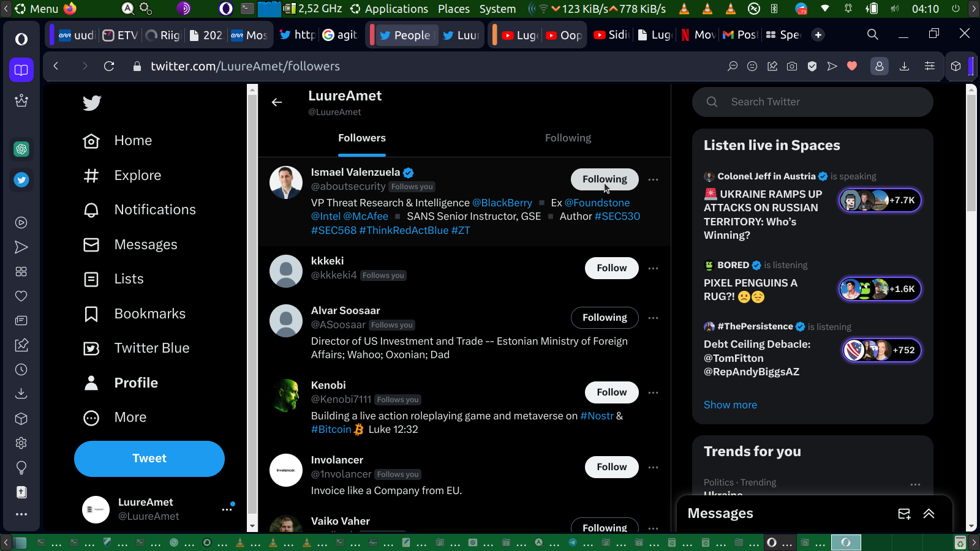The height and width of the screenshot is (551, 980).
Task: Go to Home in Twitter navigation
Action: 119,141
